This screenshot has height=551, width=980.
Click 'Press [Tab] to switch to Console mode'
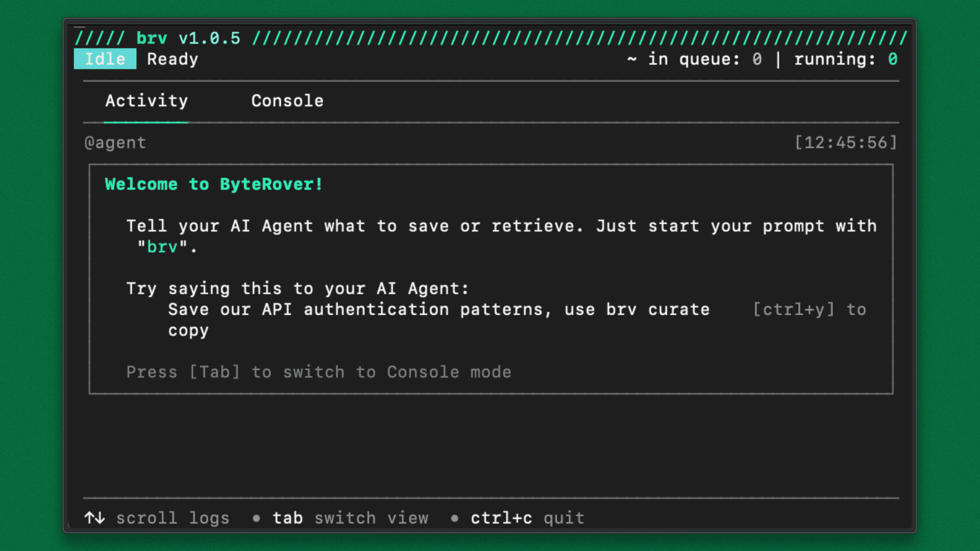click(x=318, y=372)
